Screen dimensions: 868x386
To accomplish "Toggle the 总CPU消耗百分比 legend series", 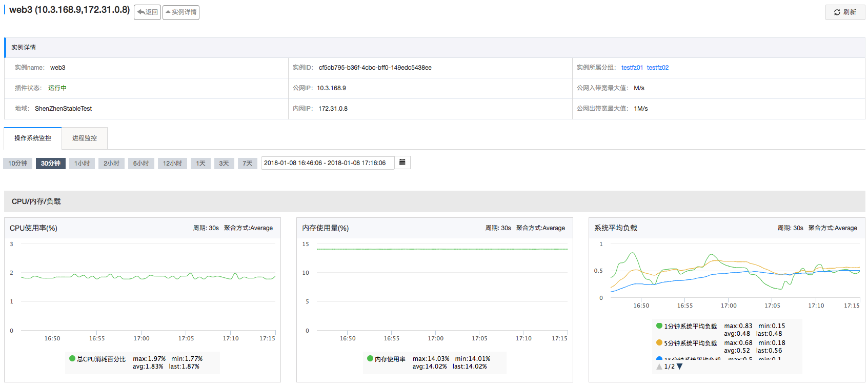I will click(97, 359).
